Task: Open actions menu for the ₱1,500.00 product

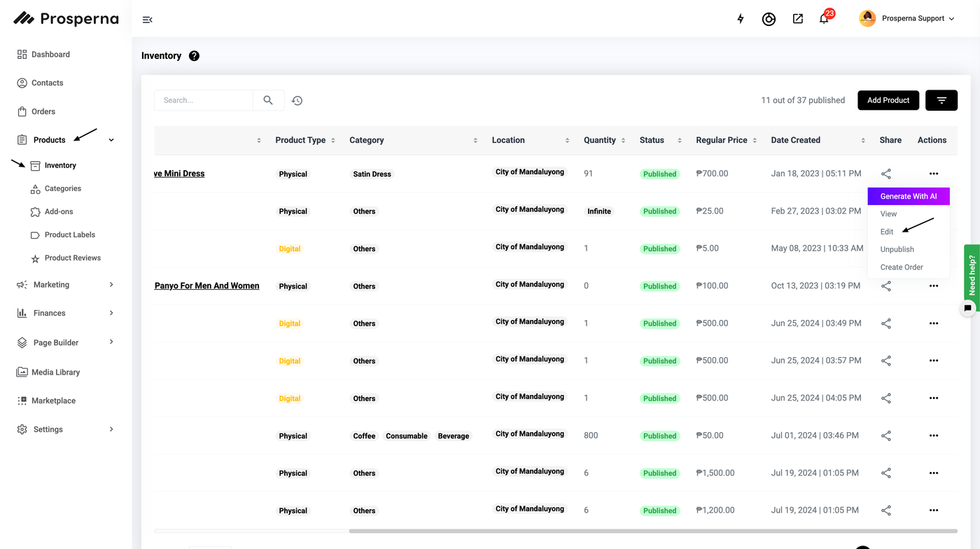Action: click(933, 473)
